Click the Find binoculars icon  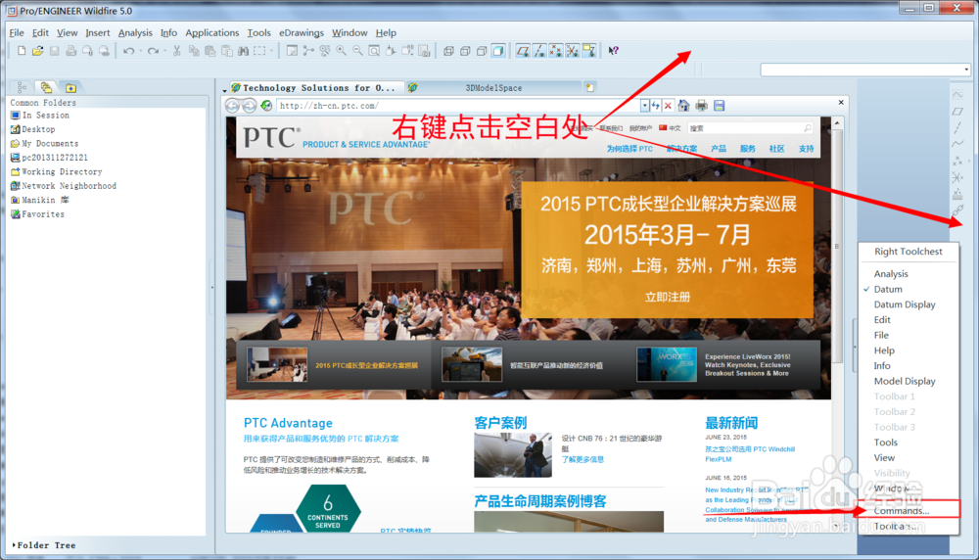coord(243,51)
